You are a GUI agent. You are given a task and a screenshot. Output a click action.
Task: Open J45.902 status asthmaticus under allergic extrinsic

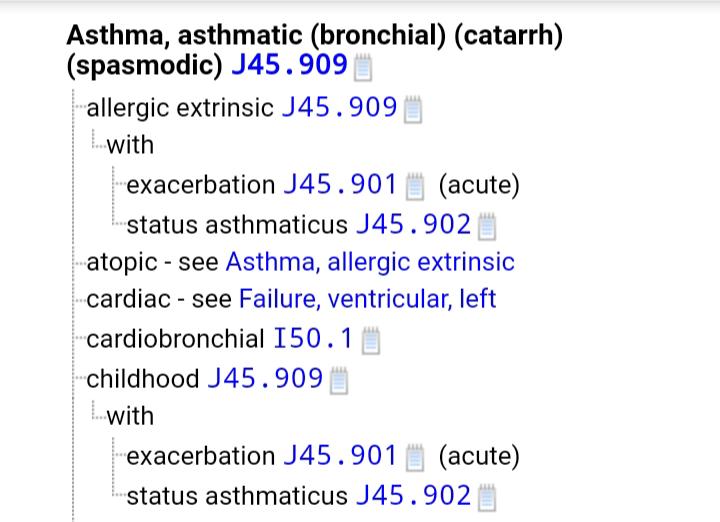(413, 224)
